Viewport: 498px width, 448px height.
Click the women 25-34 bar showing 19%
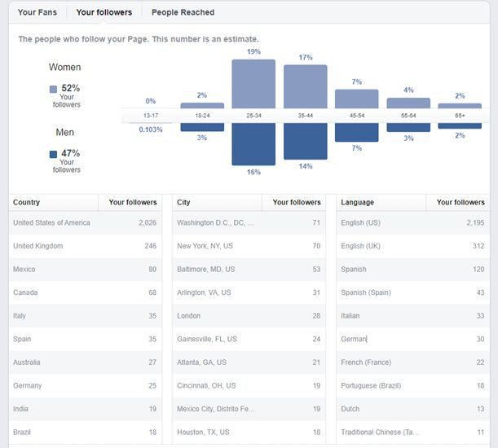pos(253,84)
